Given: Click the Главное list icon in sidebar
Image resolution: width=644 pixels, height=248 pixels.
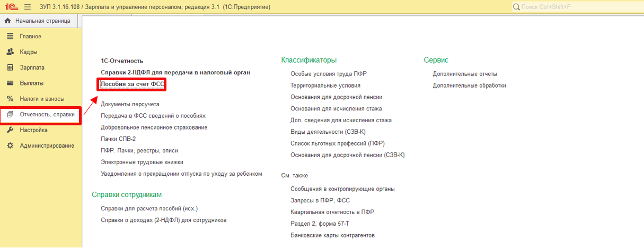Looking at the screenshot, I should tap(10, 36).
